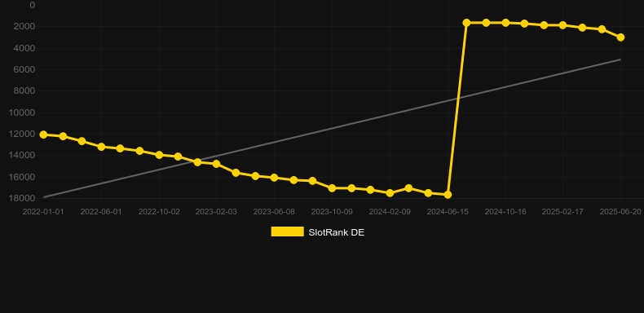Click the data point above 2024-10-16
This screenshot has height=313, width=644.
(505, 23)
